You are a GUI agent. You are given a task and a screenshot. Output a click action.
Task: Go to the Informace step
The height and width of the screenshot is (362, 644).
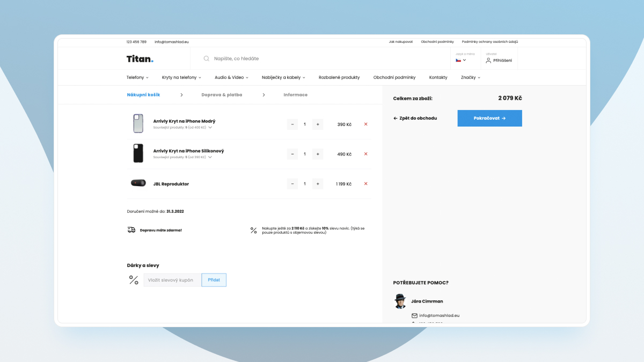point(296,95)
